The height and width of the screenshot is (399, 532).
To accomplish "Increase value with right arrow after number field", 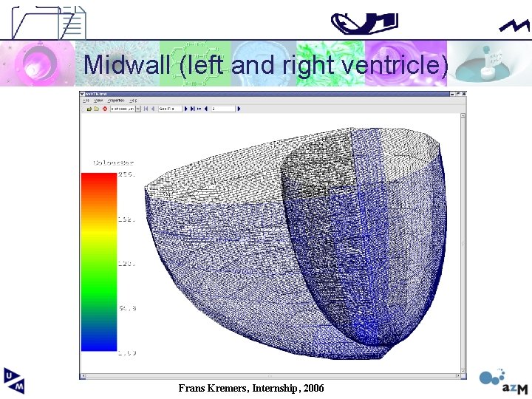I will coord(239,109).
